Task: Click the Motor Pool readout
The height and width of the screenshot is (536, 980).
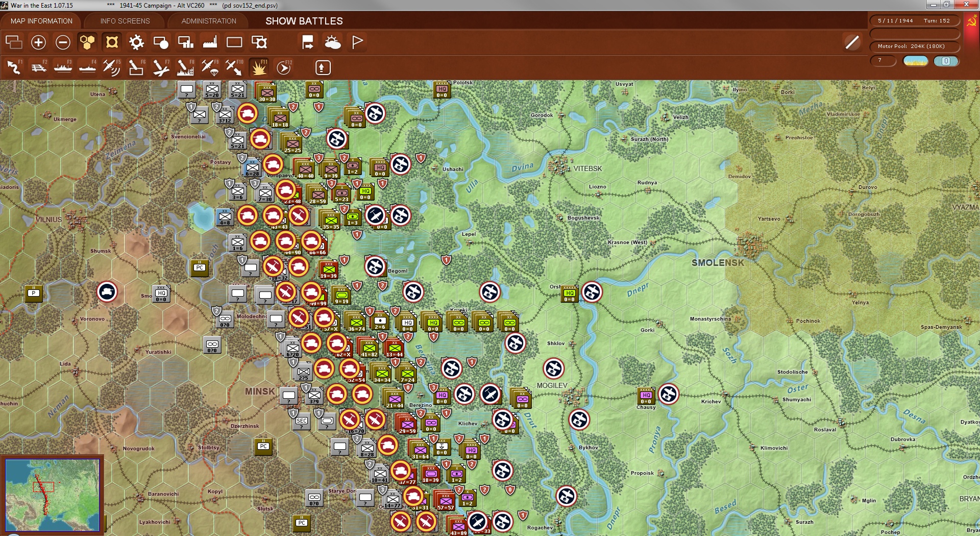Action: [x=915, y=46]
